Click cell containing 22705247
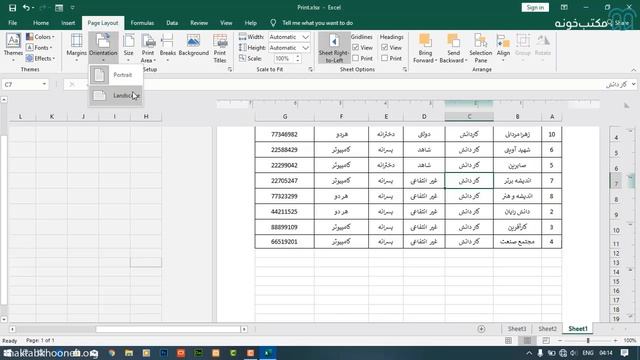The image size is (640, 360). pyautogui.click(x=284, y=180)
